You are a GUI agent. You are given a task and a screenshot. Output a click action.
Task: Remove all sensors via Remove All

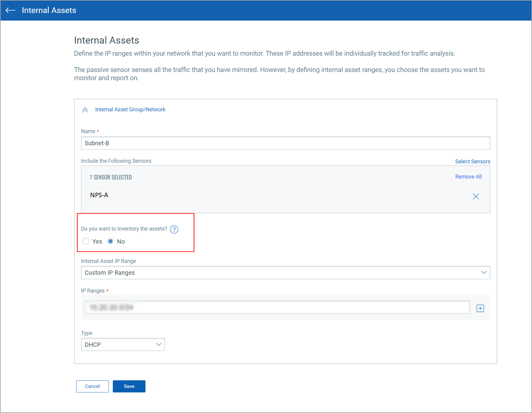468,176
